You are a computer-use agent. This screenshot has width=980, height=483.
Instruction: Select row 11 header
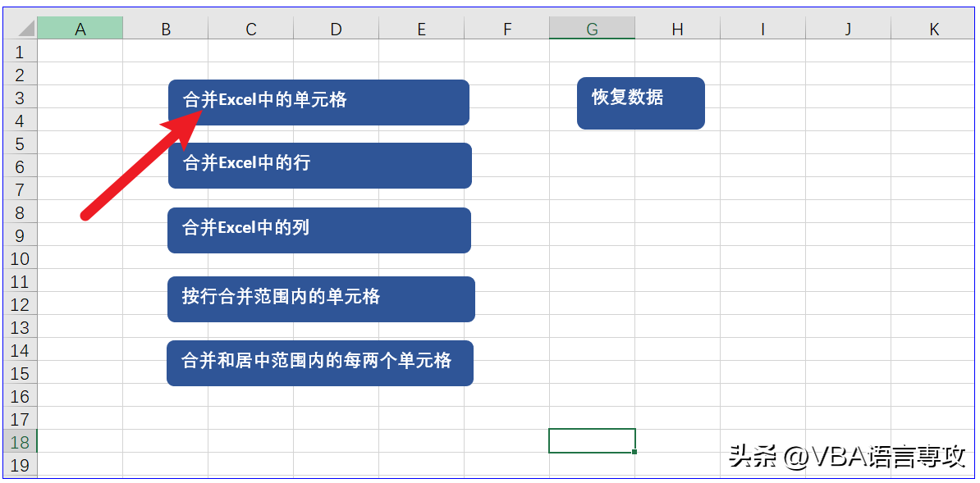click(21, 281)
